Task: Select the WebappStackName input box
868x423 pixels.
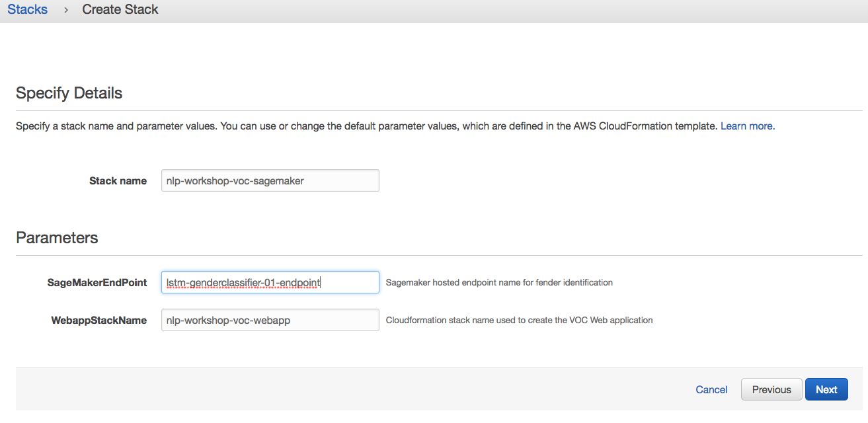Action: pos(270,320)
